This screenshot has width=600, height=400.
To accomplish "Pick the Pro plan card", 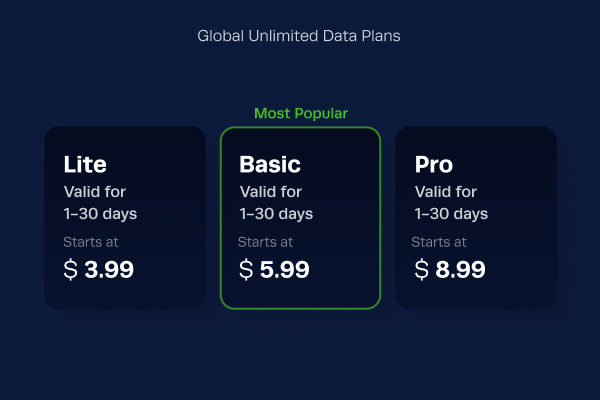I will (x=476, y=218).
